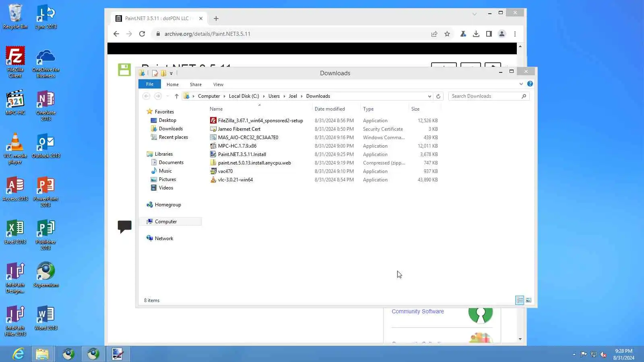Image resolution: width=644 pixels, height=362 pixels.
Task: Click the share this page icon in browser
Action: (434, 34)
